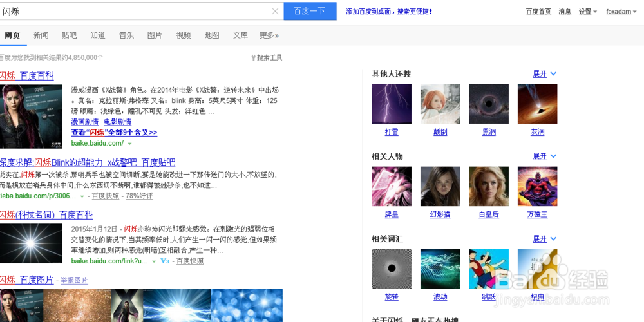
Task: Open the 跳跃 text link
Action: (489, 298)
